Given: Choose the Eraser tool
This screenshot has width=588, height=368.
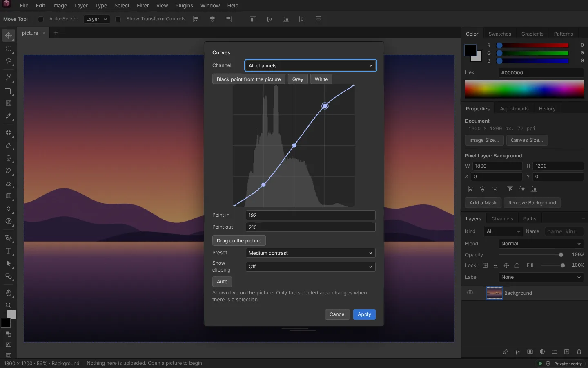Looking at the screenshot, I should 9,184.
